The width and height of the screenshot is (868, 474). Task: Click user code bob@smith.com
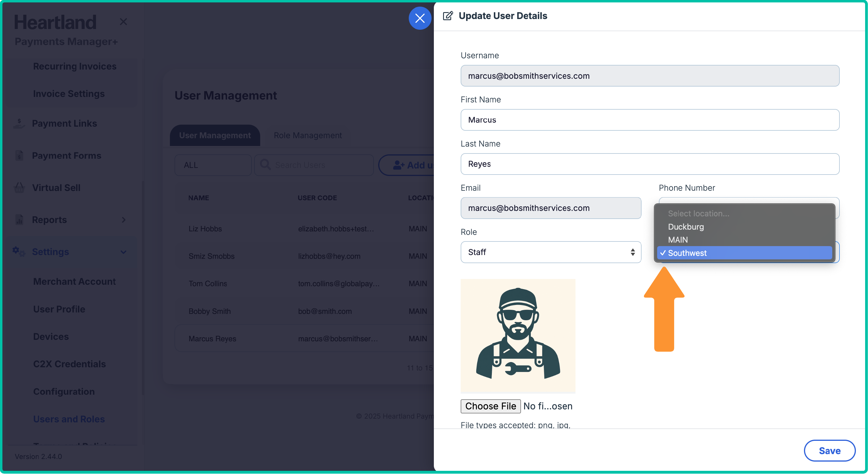(x=325, y=311)
